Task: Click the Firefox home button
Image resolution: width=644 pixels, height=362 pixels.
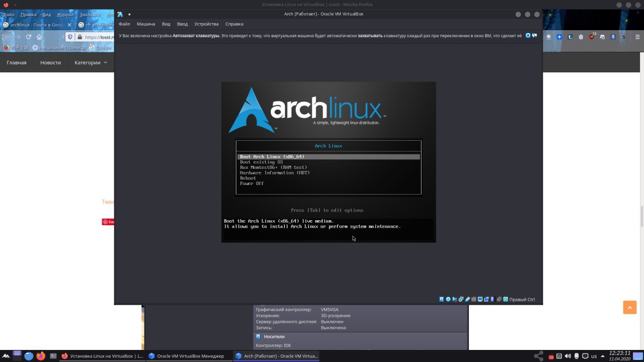Action: point(39,37)
